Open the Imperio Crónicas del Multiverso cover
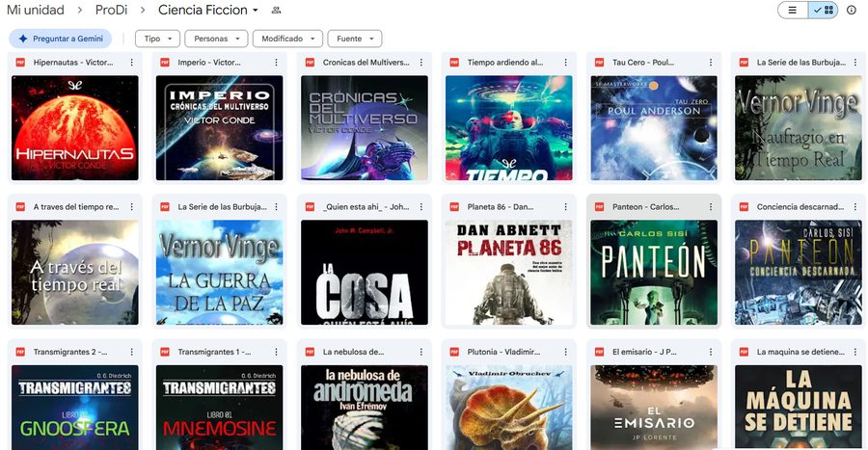Viewport: 868px width, 450px height. pos(220,128)
